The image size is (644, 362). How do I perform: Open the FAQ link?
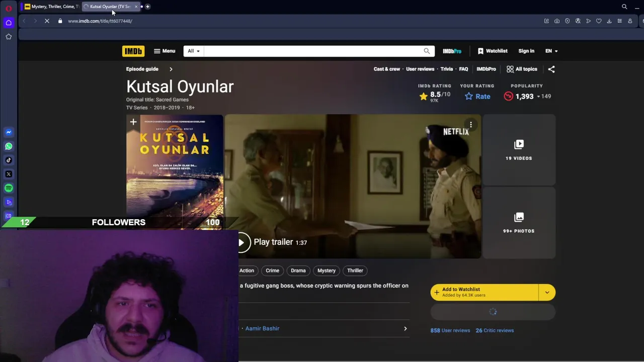[x=463, y=69]
